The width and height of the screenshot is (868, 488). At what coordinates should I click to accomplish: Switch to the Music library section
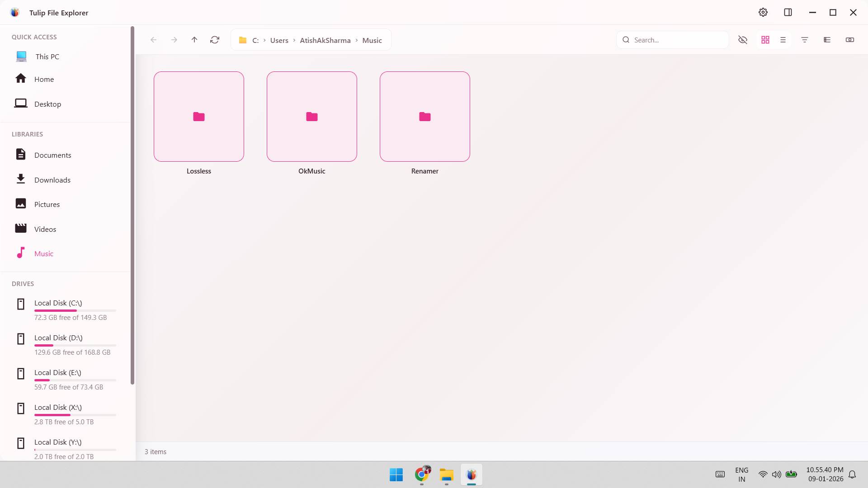(44, 253)
